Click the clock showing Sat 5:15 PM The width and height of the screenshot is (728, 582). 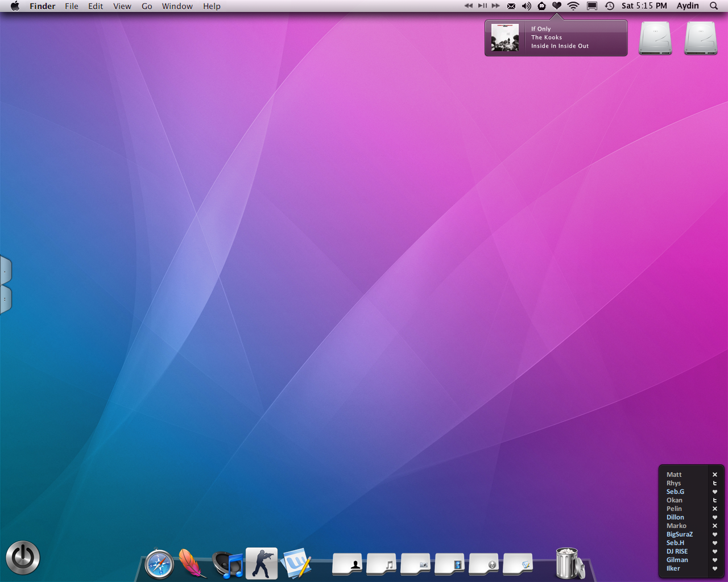pyautogui.click(x=644, y=6)
